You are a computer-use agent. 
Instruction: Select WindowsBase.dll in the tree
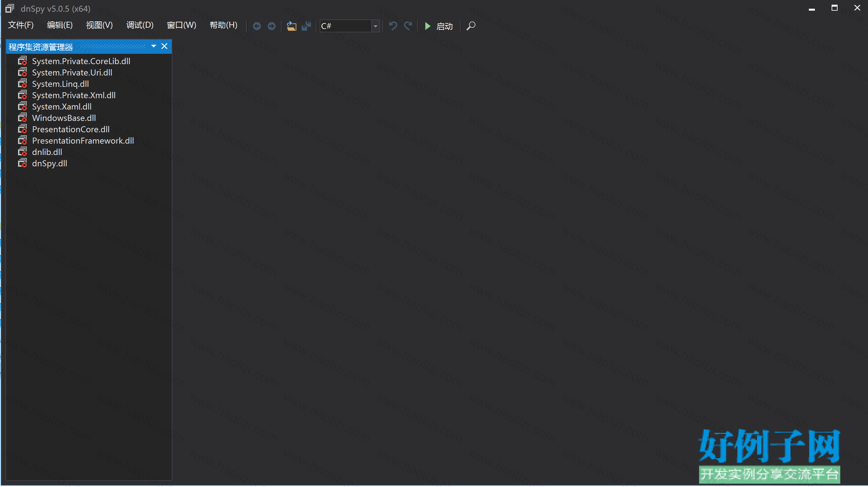tap(64, 118)
